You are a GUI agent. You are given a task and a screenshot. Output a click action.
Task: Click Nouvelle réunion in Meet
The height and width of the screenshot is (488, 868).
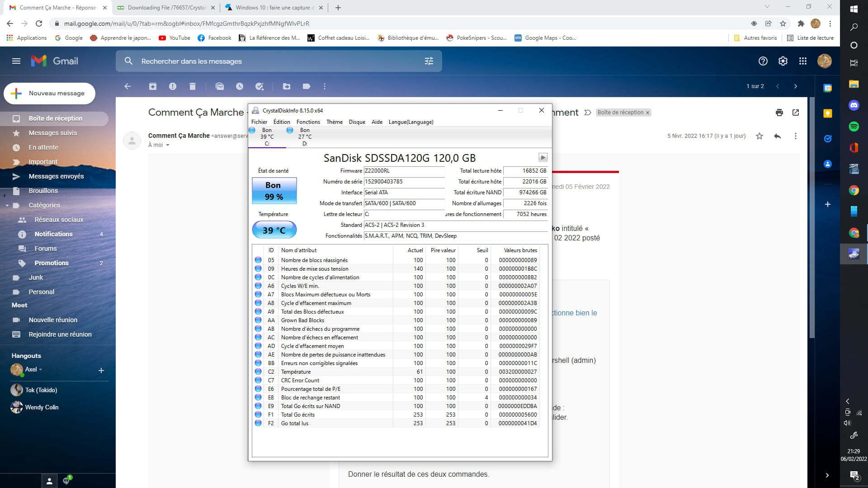click(54, 320)
